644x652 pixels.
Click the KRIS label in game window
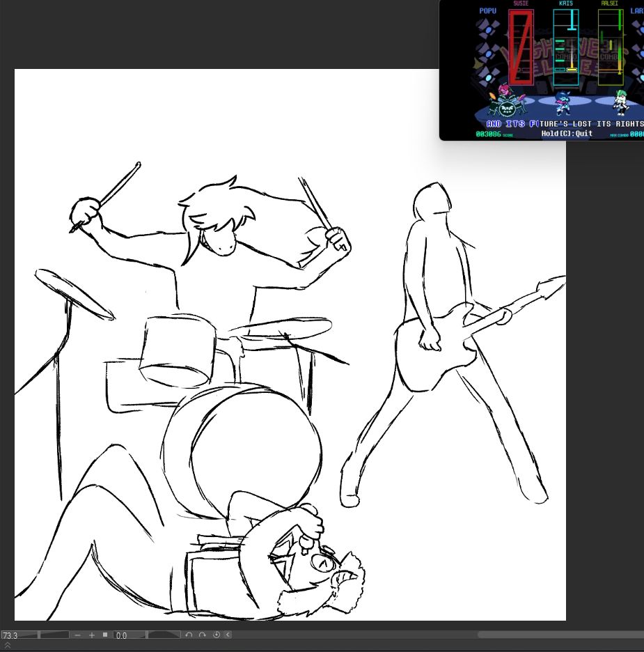coord(566,3)
